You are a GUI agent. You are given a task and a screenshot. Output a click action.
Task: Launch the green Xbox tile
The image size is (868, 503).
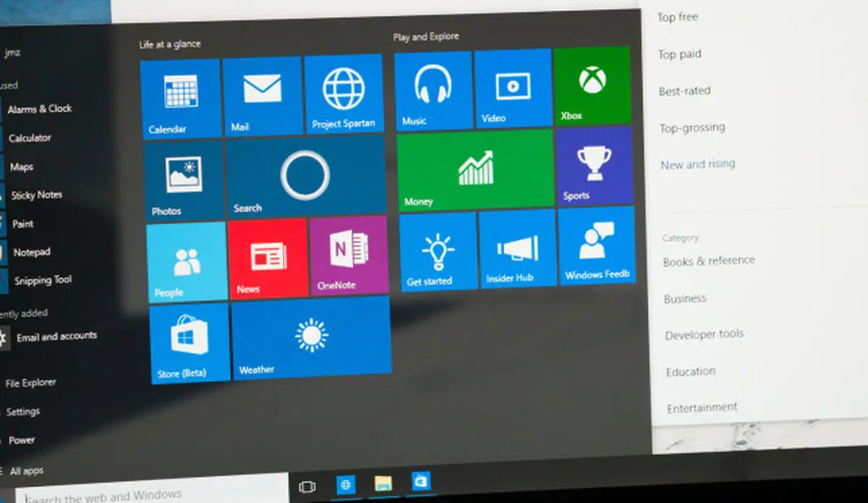[592, 85]
